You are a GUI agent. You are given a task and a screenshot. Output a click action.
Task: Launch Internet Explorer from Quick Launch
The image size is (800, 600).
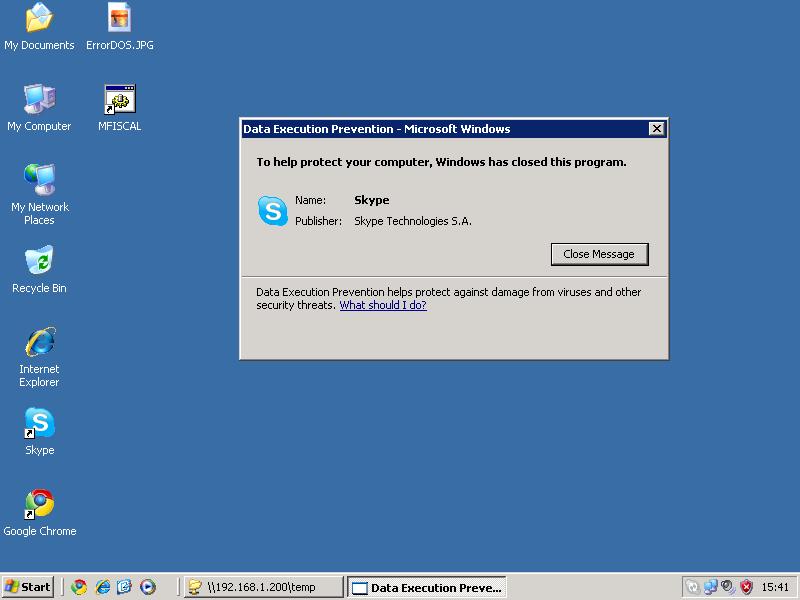(102, 587)
